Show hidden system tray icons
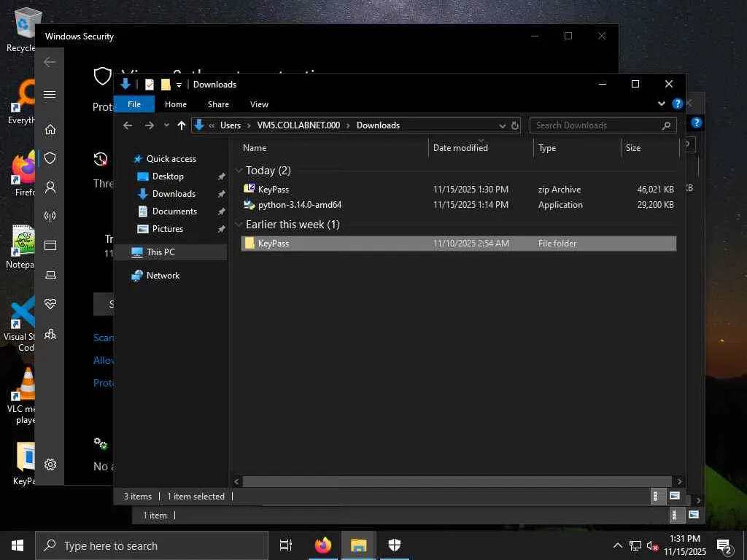 [617, 545]
